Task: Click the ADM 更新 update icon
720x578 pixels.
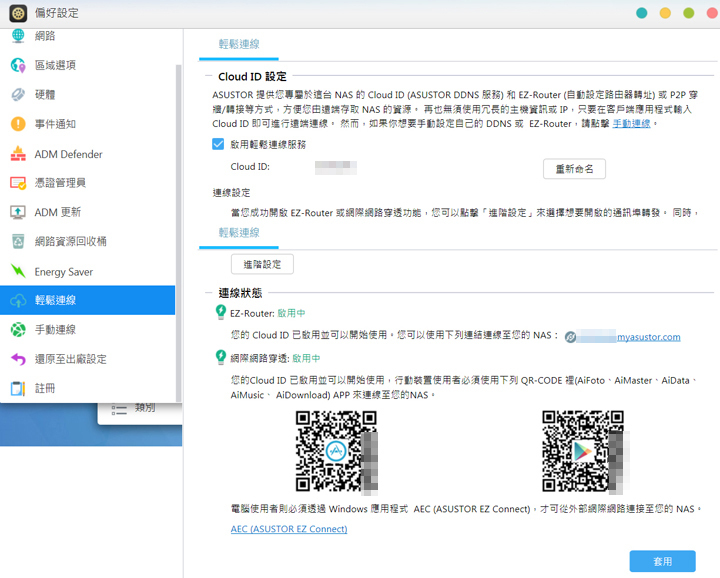Action: 18,212
